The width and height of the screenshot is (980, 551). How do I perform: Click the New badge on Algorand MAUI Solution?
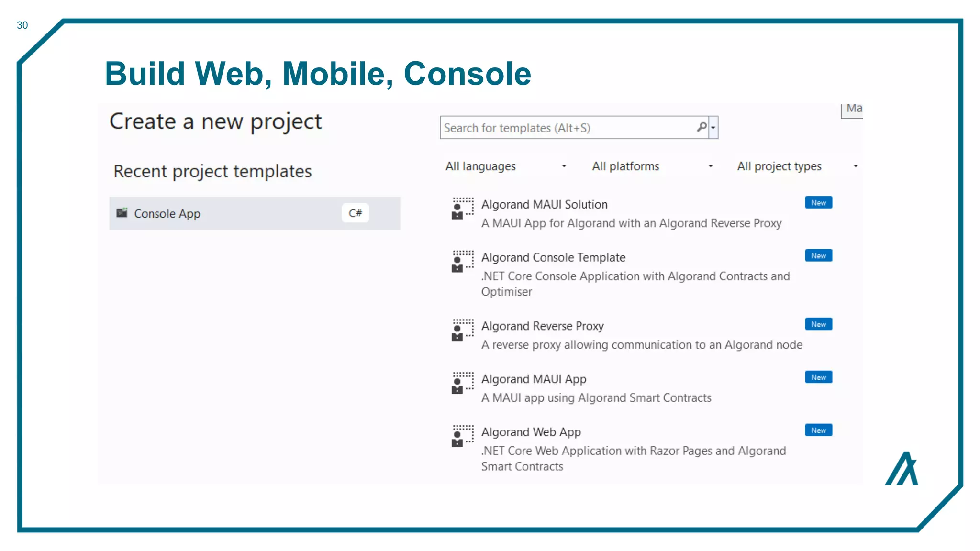click(818, 203)
